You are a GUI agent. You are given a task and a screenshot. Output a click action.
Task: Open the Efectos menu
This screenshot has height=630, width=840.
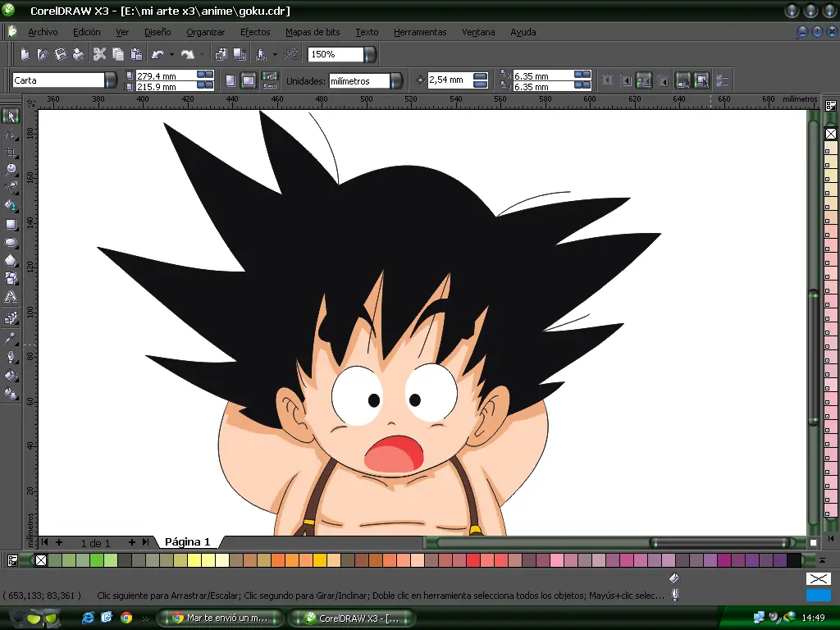[255, 32]
